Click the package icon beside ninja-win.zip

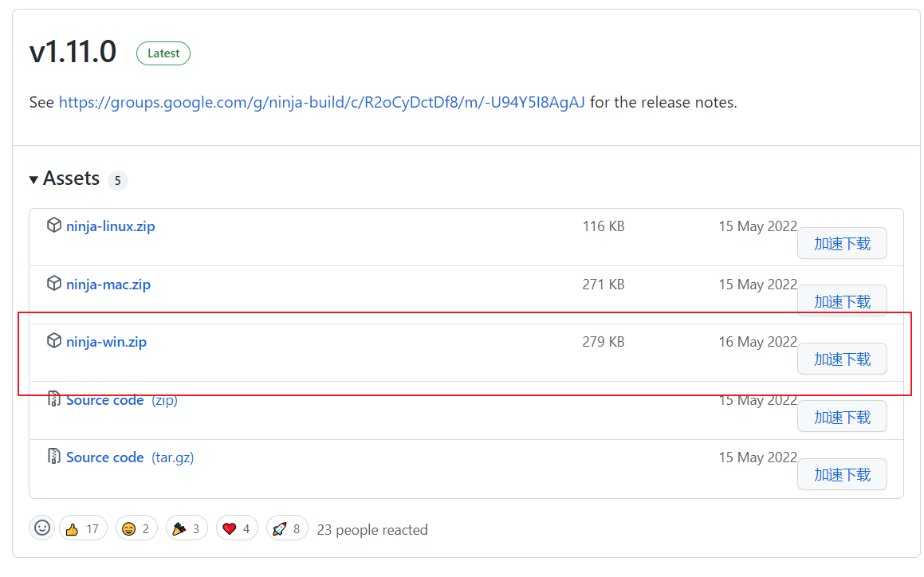pyautogui.click(x=54, y=340)
